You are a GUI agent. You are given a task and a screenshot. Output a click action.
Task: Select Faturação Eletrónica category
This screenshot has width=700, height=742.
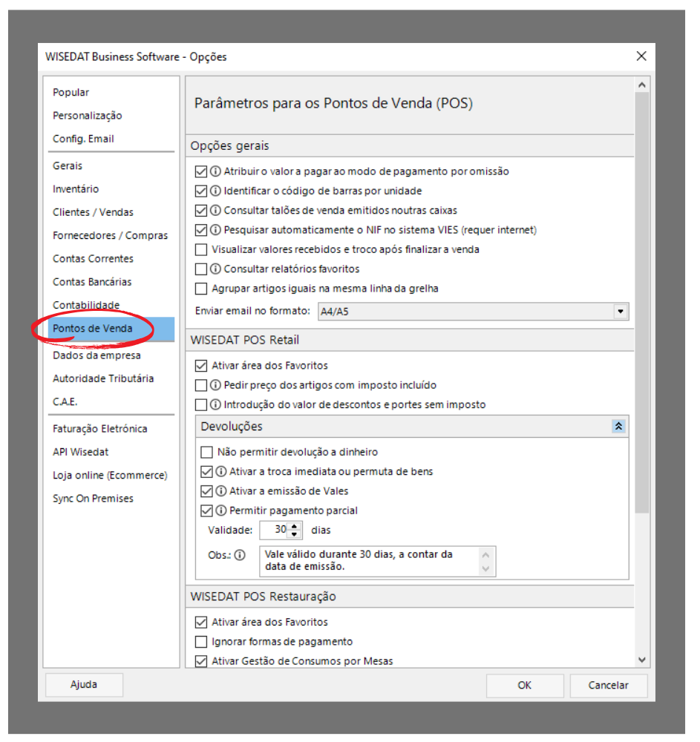pos(100,429)
